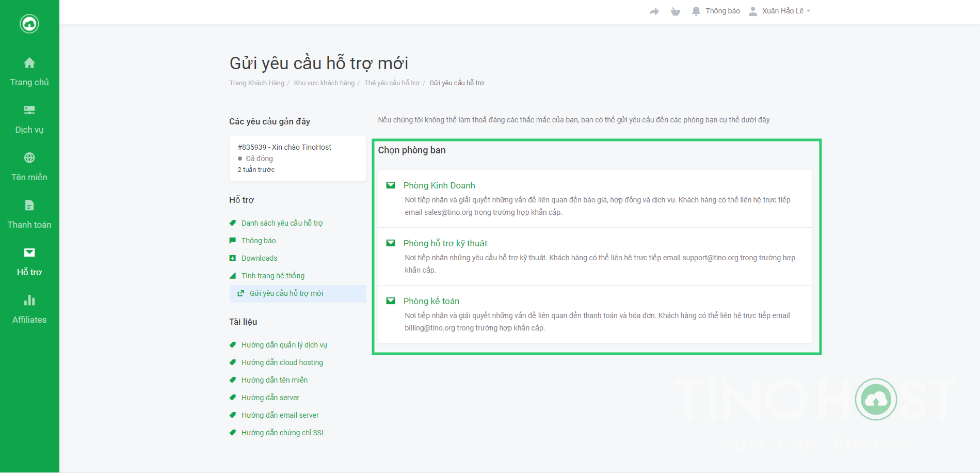This screenshot has width=980, height=474.
Task: Click the share arrow icon in header
Action: click(x=654, y=11)
